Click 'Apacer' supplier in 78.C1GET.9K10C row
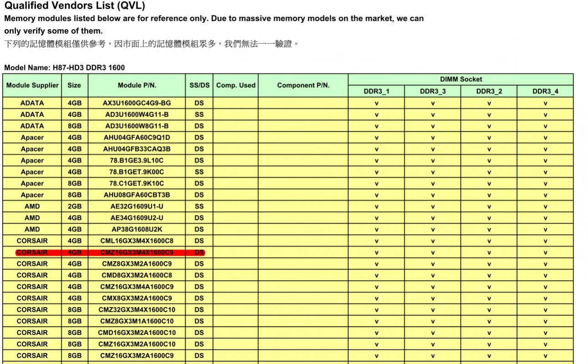Viewport: 588px width, 364px height. point(32,183)
